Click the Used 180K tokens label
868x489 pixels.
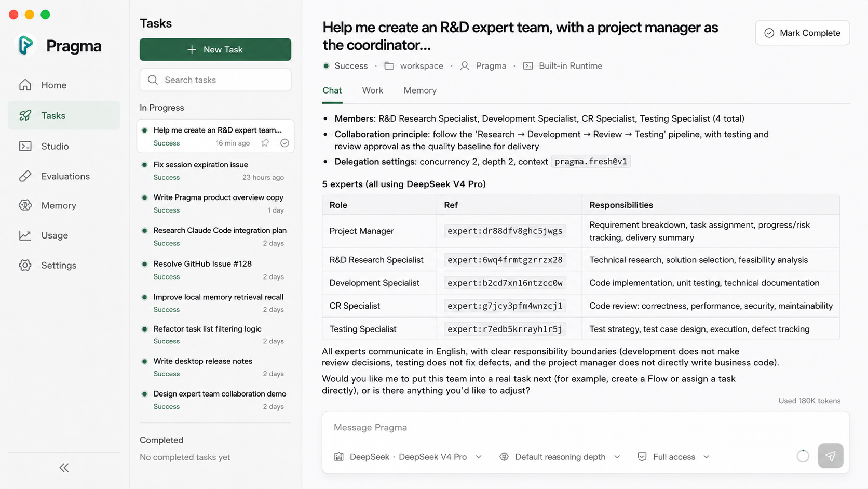pyautogui.click(x=809, y=401)
